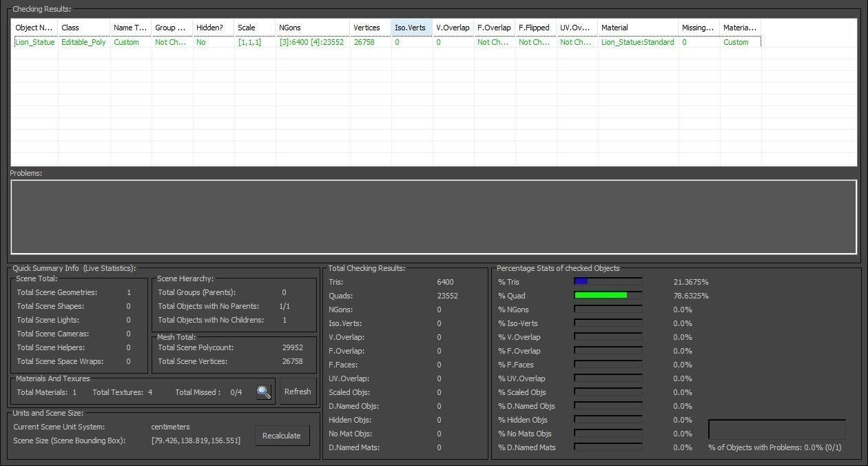Sort by the Object Name column header
The width and height of the screenshot is (868, 466).
(34, 28)
